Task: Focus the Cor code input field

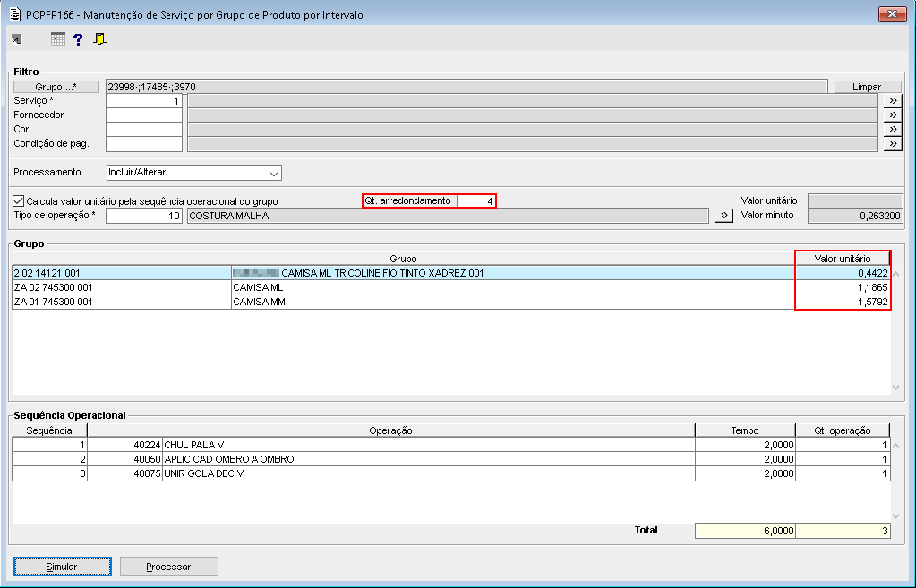Action: click(x=144, y=129)
